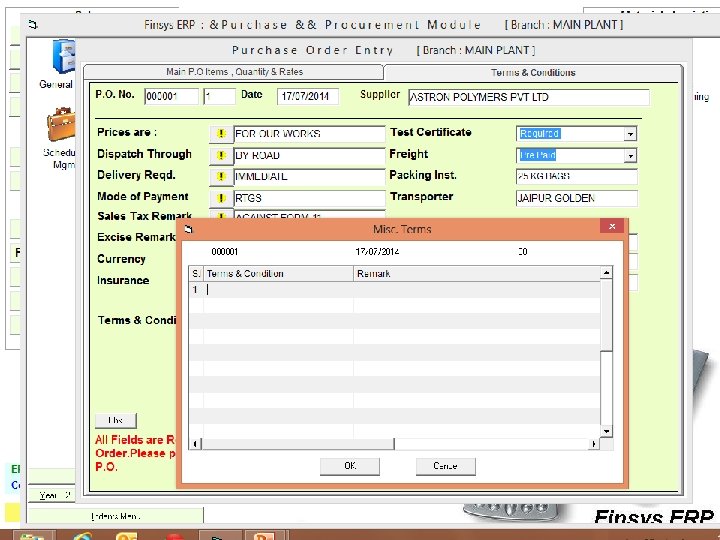Click the Transporter field JAIPUR GOLDEN
This screenshot has height=540, width=720.
tap(577, 198)
